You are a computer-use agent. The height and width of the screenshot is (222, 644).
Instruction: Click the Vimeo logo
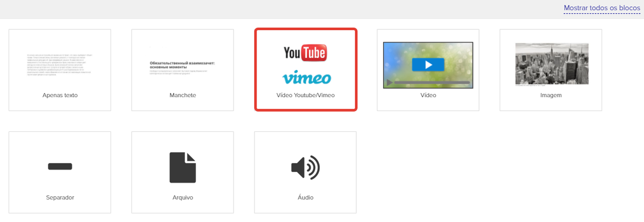tap(306, 78)
